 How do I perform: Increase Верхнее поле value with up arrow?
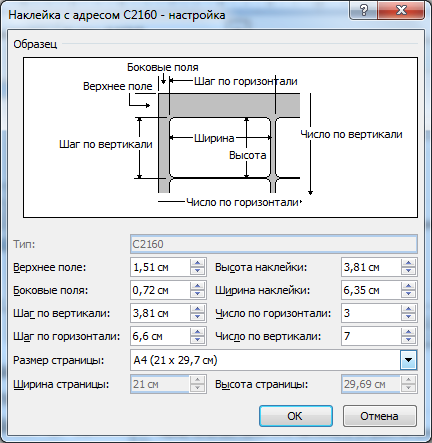pos(197,263)
